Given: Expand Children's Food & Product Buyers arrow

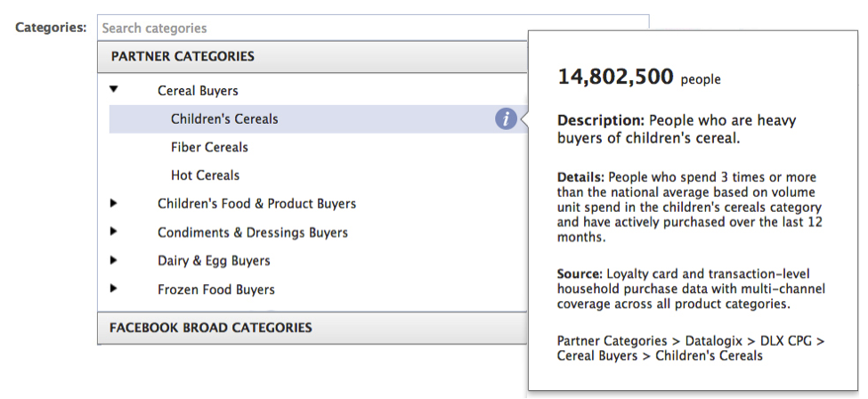Looking at the screenshot, I should 113,203.
